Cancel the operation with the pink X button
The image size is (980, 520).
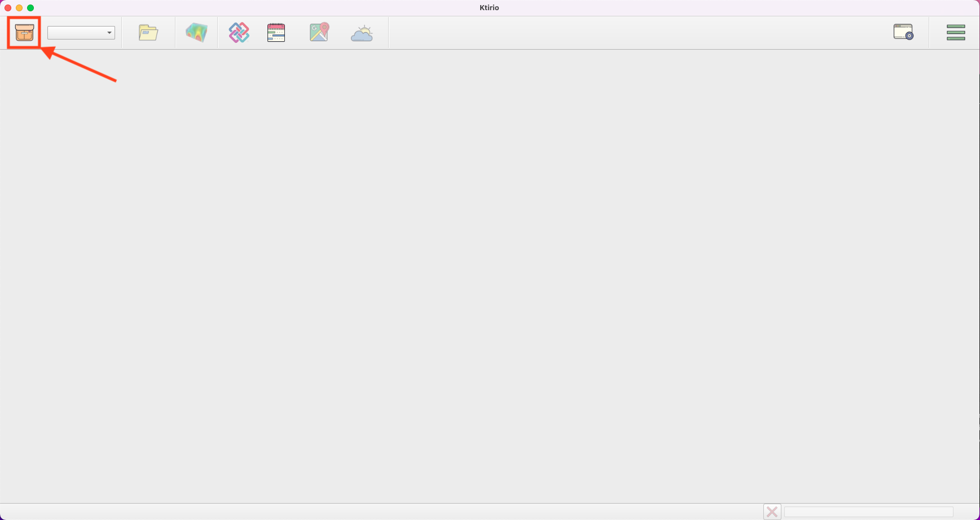click(772, 512)
